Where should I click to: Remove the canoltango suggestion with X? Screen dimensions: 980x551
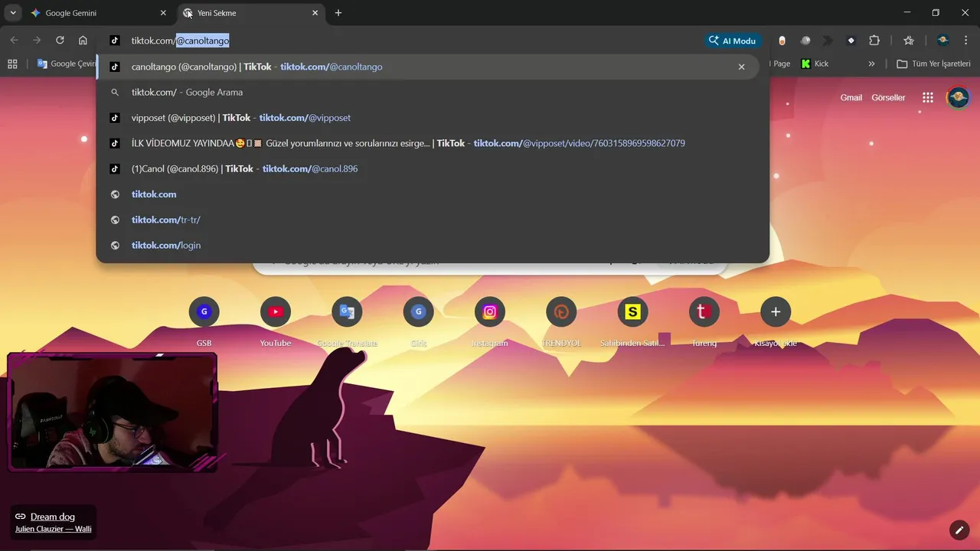pyautogui.click(x=741, y=67)
